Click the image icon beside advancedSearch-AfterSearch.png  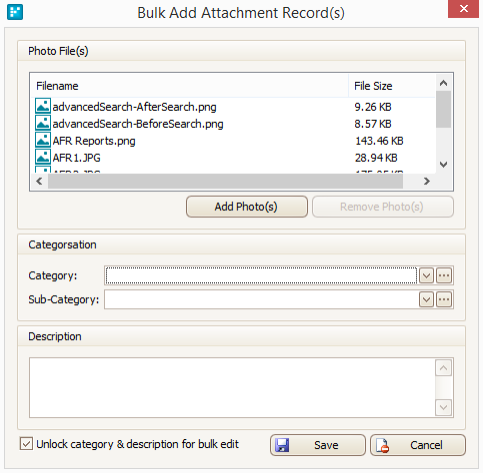click(x=43, y=106)
